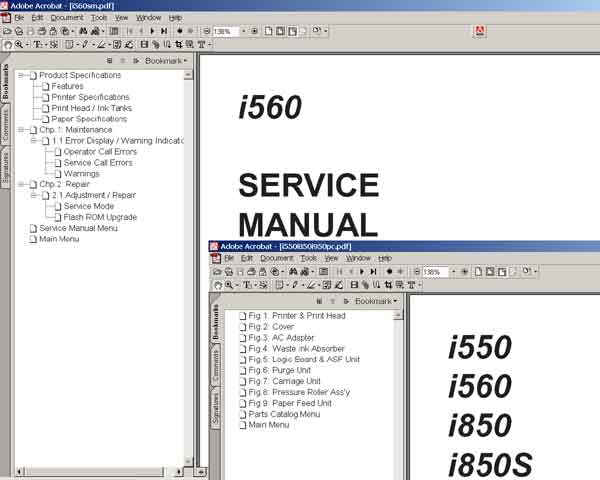Open File menu in i560sm.pdf window
Screen dimensions: 600x480
click(19, 18)
